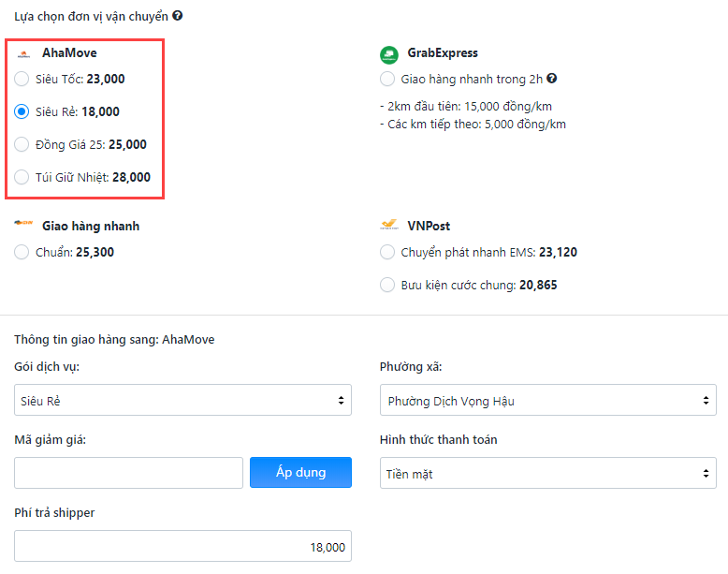Viewport: 728px width, 574px height.
Task: Choose Bưu kiện cước chung radio option
Action: click(x=387, y=285)
